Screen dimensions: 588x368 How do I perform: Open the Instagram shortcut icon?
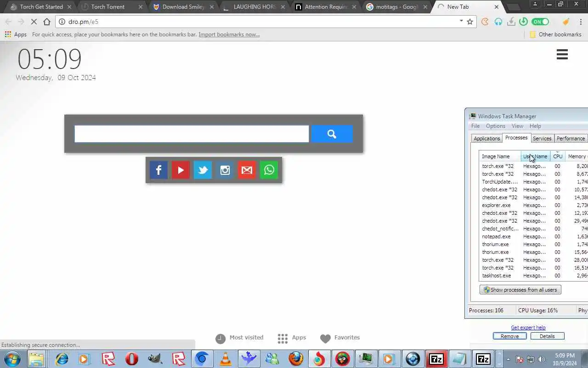point(225,170)
